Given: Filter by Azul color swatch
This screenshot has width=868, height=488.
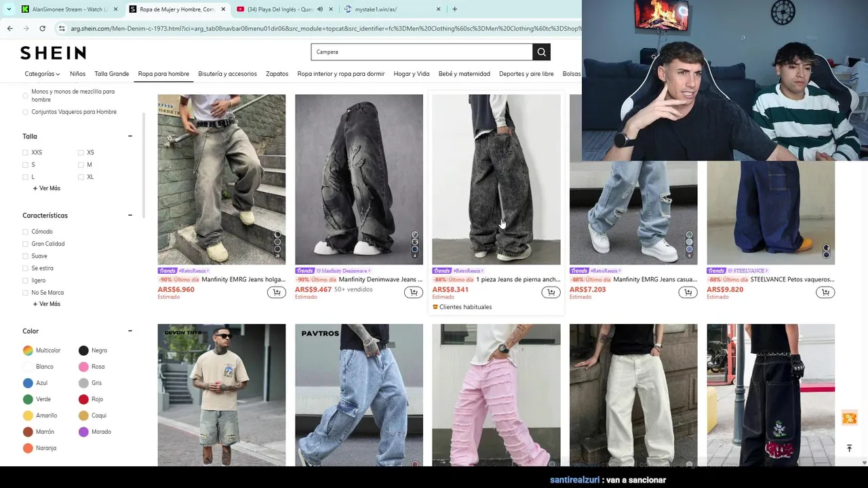Looking at the screenshot, I should (28, 383).
